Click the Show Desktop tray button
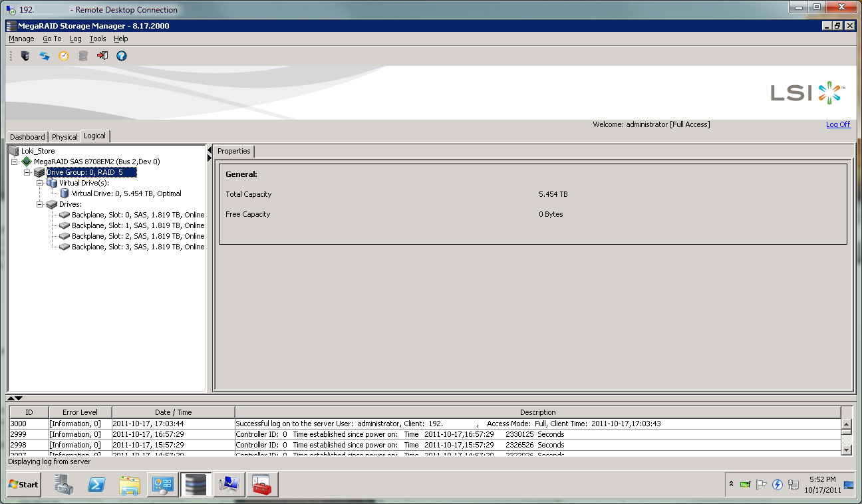862x504 pixels. pos(849,485)
